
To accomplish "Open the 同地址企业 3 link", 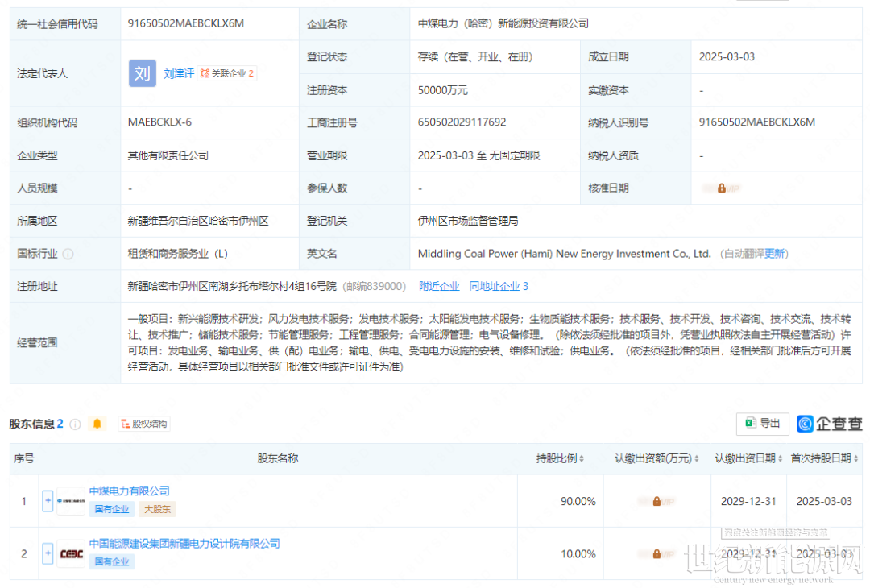I will point(499,286).
